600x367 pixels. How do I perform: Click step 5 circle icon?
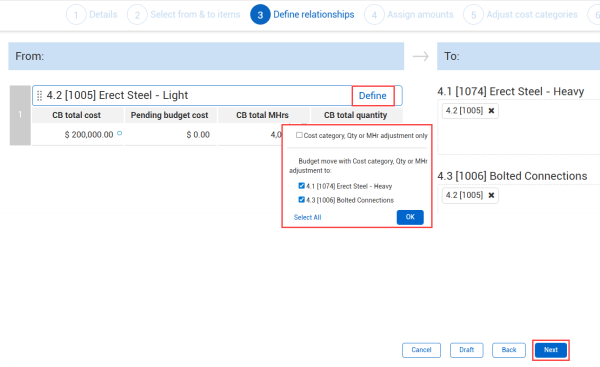[x=473, y=15]
